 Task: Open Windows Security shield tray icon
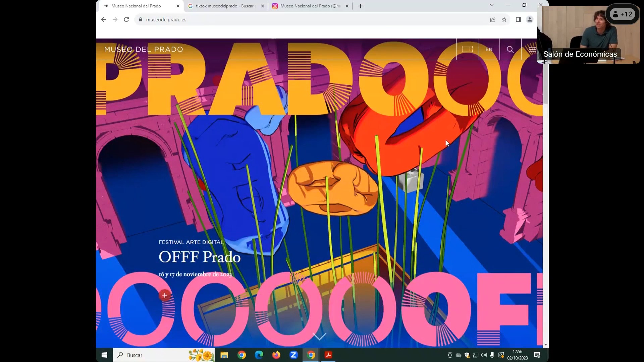(x=467, y=355)
